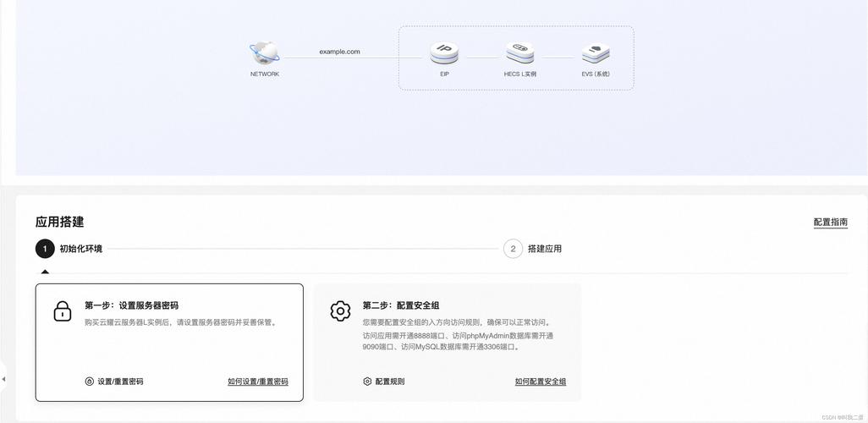Click the 访问应用需开通8888端口 description text
This screenshot has width=868, height=423.
coord(459,341)
